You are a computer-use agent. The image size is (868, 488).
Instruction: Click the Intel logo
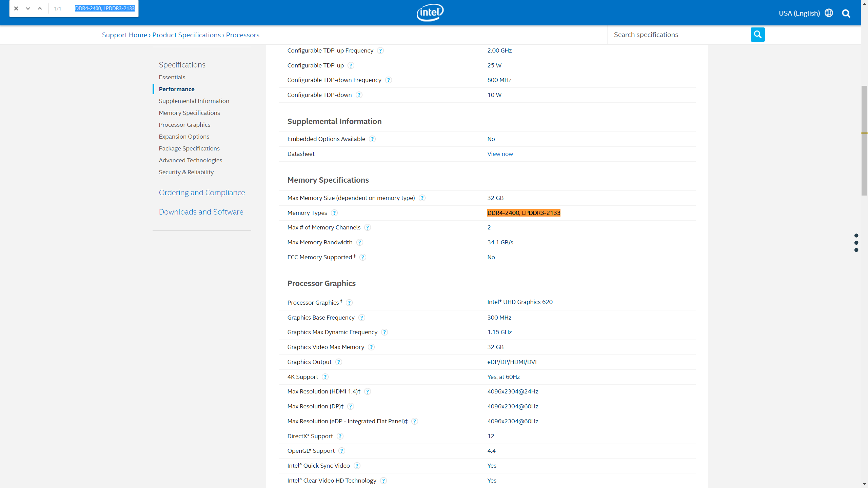pos(430,13)
